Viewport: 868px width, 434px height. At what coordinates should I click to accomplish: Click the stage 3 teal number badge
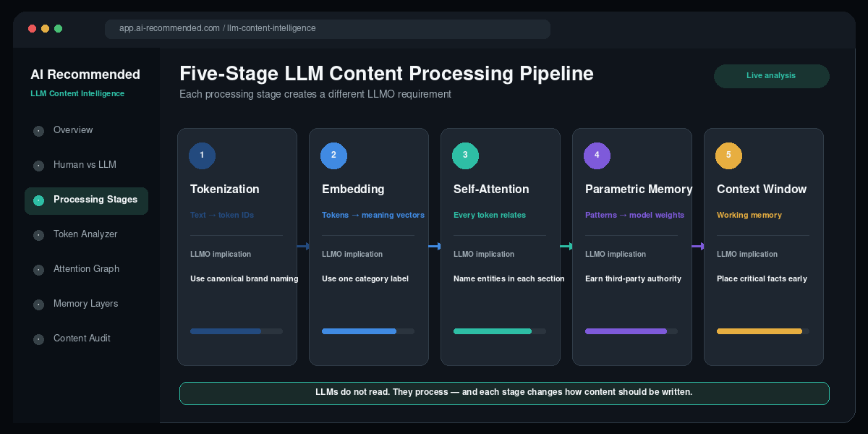465,156
